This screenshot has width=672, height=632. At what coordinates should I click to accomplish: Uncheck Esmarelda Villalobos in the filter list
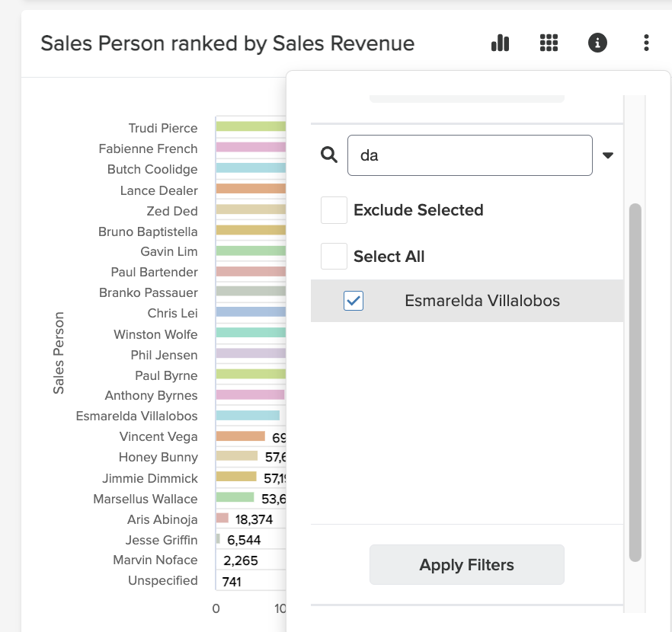coord(354,301)
